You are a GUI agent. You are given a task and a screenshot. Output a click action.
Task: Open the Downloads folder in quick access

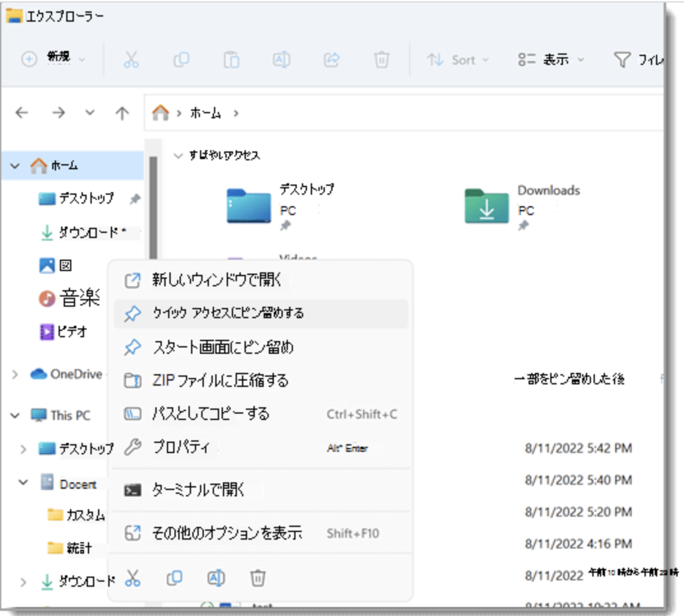pyautogui.click(x=487, y=206)
